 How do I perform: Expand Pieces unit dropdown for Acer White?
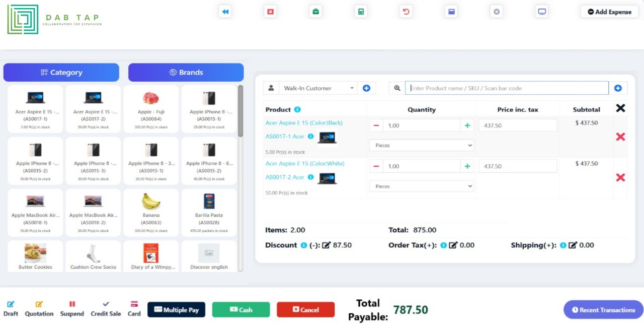pyautogui.click(x=422, y=186)
